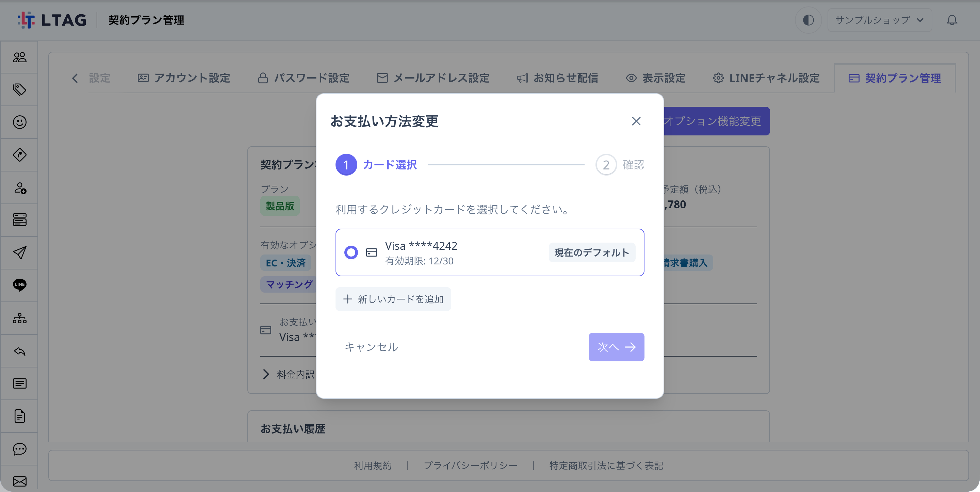Open the chat bubble sidebar icon
The image size is (980, 492).
click(19, 449)
